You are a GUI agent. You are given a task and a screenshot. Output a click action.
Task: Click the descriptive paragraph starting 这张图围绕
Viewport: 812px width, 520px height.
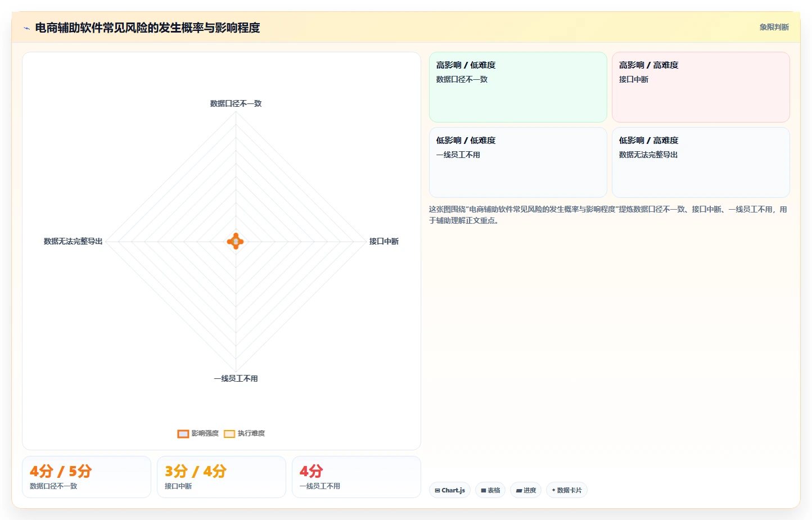click(608, 215)
